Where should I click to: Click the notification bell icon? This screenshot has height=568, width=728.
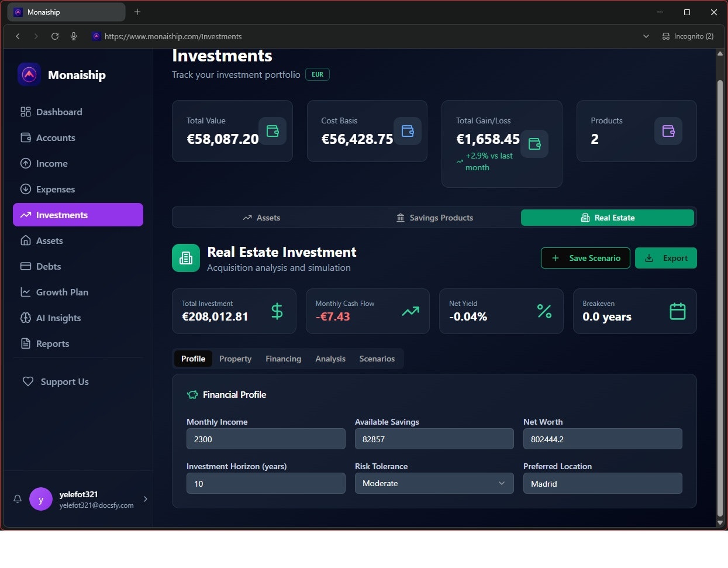(18, 499)
